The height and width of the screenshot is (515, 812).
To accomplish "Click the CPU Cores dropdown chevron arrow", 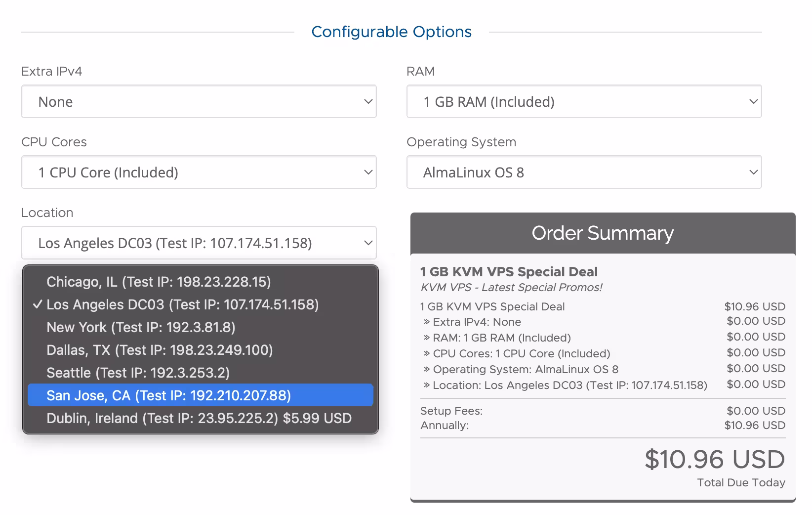I will point(368,172).
